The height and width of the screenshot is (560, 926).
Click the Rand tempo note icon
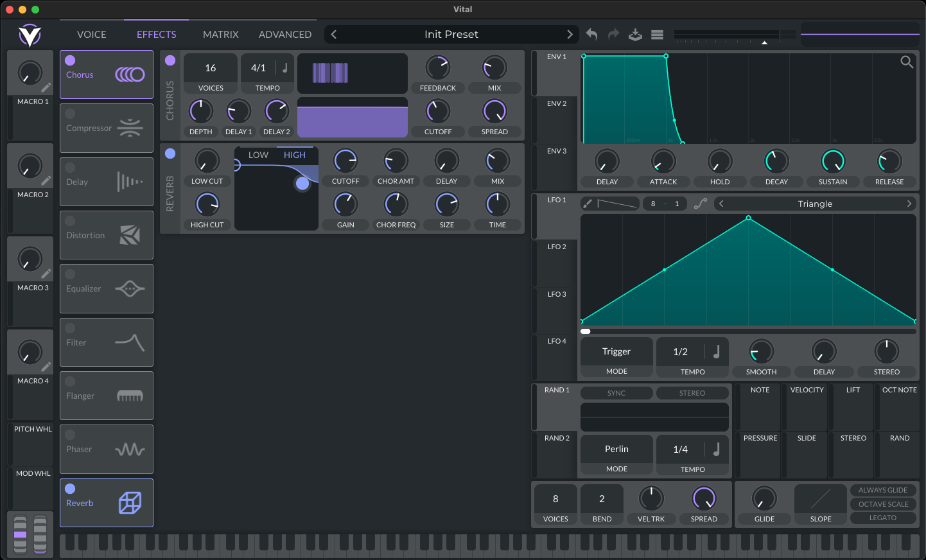(717, 449)
